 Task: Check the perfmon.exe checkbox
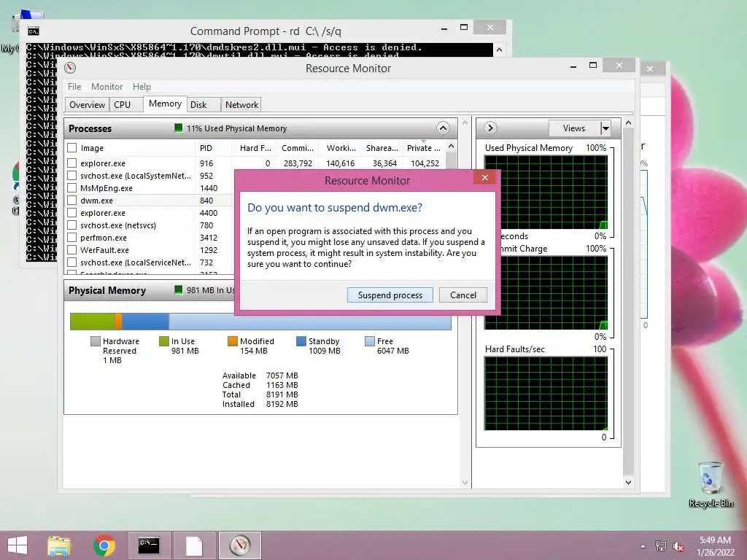(72, 237)
